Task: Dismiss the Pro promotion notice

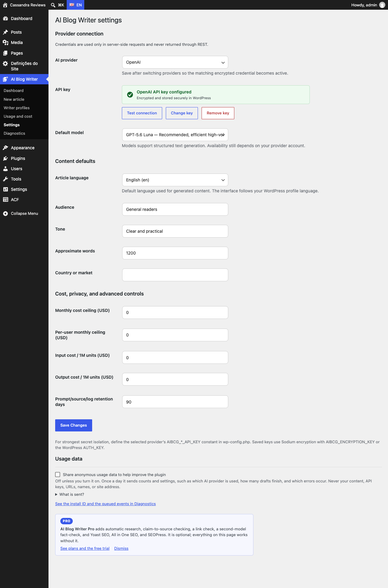Action: point(121,548)
